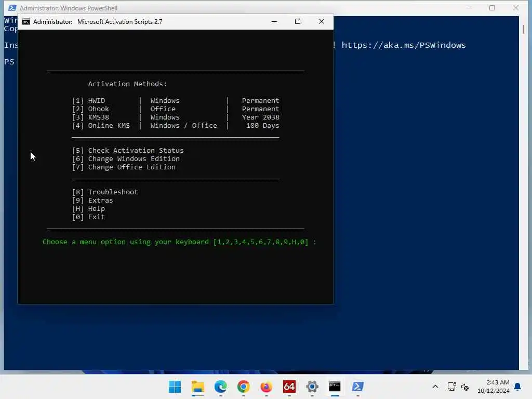The width and height of the screenshot is (532, 399).
Task: Open File Explorer from the taskbar
Action: 197,387
